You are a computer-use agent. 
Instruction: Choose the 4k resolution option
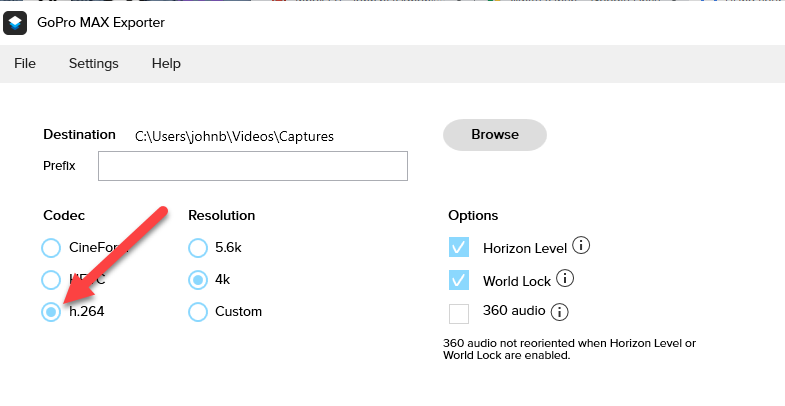click(x=198, y=280)
